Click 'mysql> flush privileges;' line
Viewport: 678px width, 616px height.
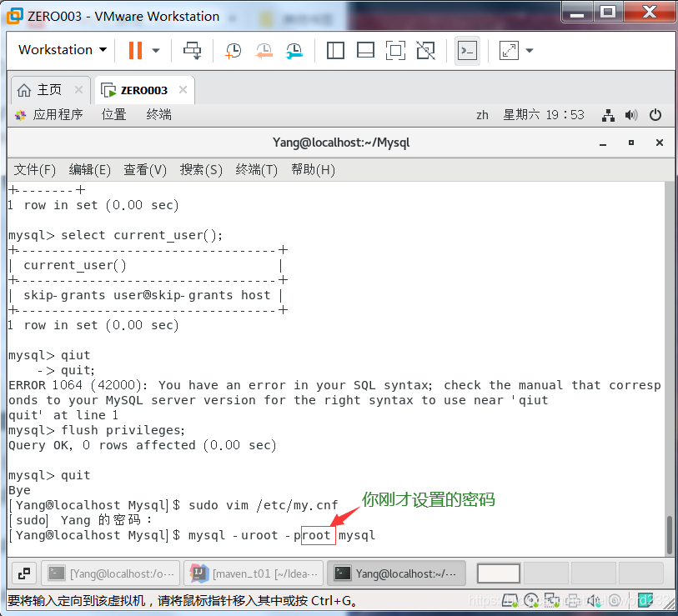click(x=97, y=431)
